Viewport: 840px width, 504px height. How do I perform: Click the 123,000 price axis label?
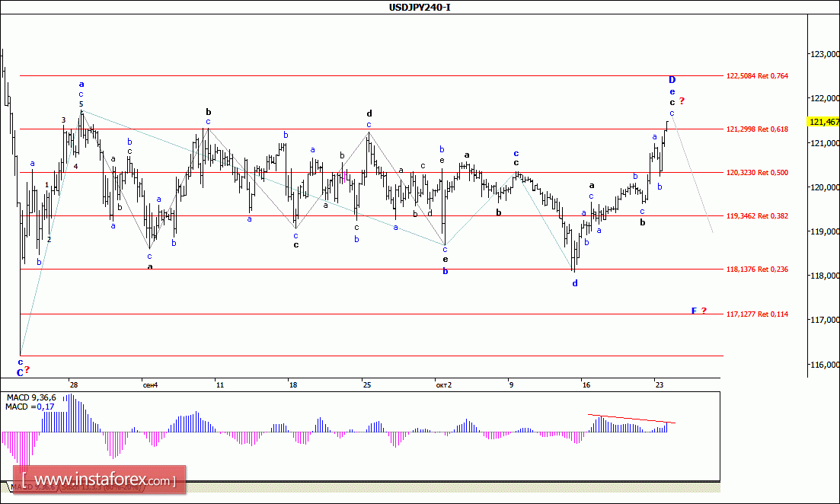(825, 55)
